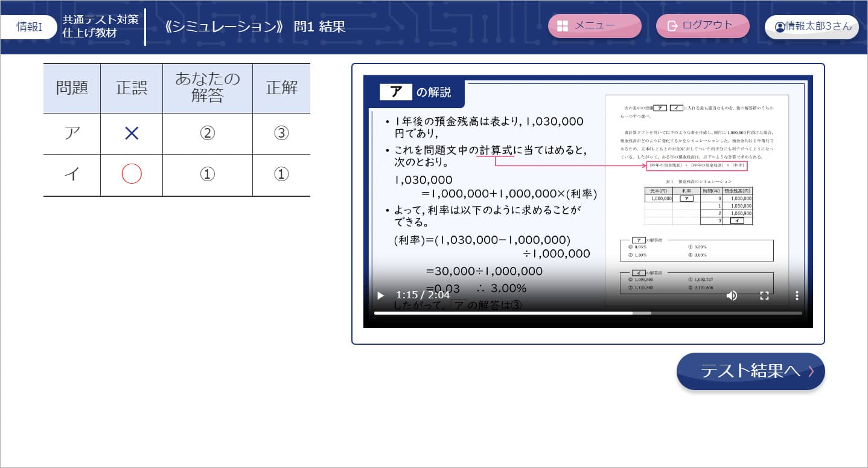Screen dimensions: 868x468
Task: Click the あなたの解答 column header
Action: 208,88
